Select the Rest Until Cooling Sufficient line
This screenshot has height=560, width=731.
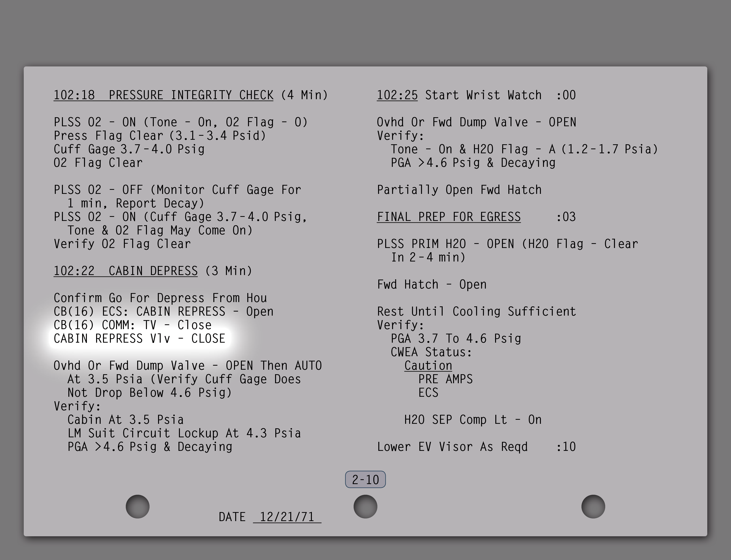(x=476, y=311)
